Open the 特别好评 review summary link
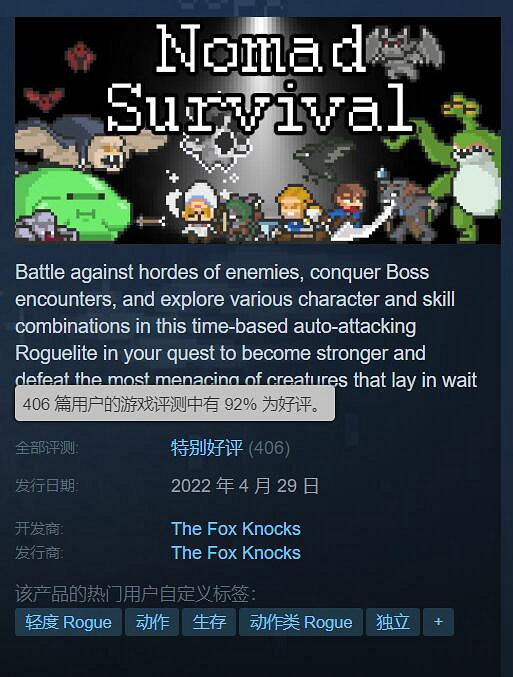The width and height of the screenshot is (513, 677). pyautogui.click(x=207, y=448)
